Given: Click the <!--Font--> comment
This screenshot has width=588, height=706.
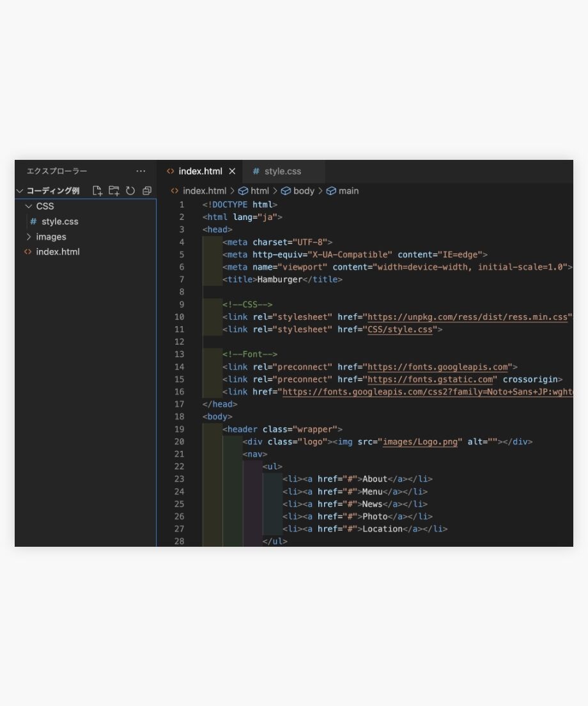Looking at the screenshot, I should pyautogui.click(x=250, y=354).
